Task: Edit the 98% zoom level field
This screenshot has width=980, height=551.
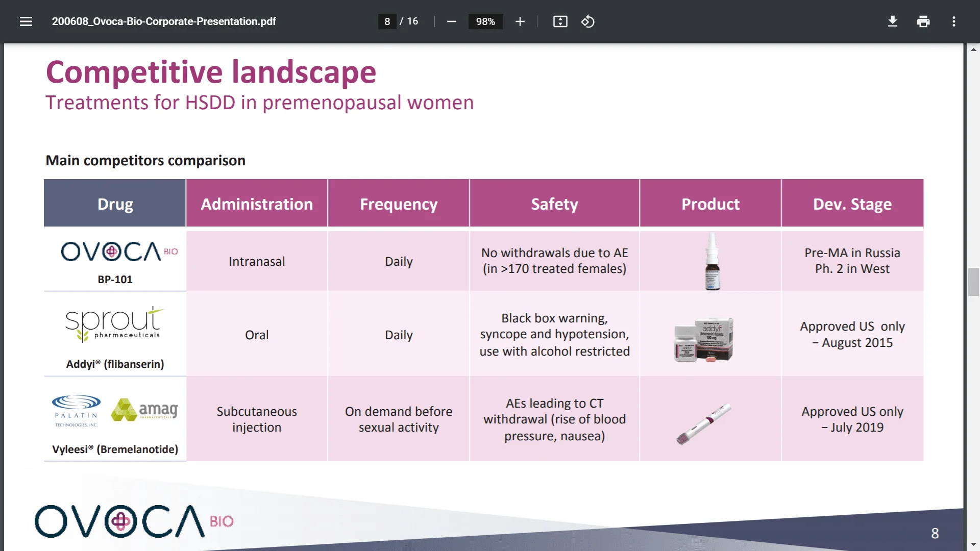Action: coord(485,21)
